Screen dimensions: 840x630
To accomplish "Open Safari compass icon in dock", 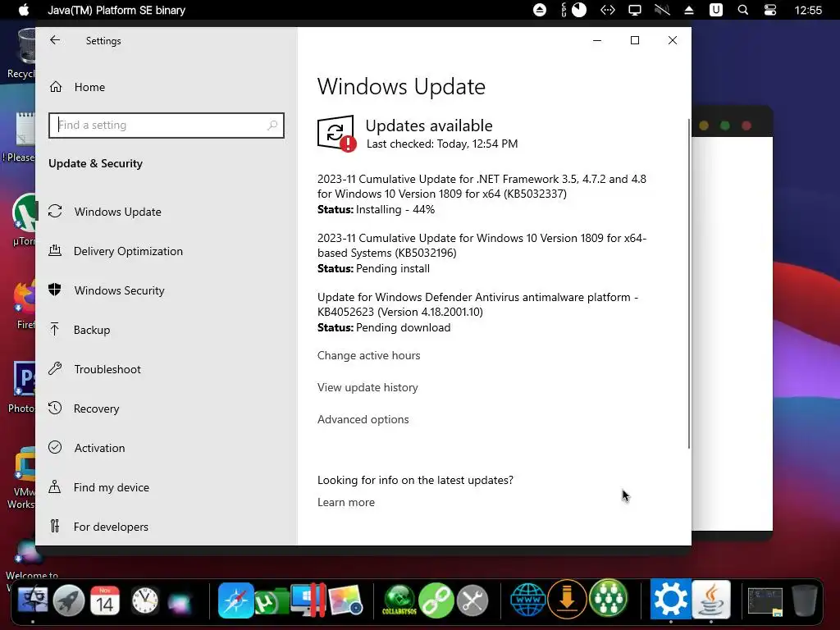I will click(x=235, y=600).
